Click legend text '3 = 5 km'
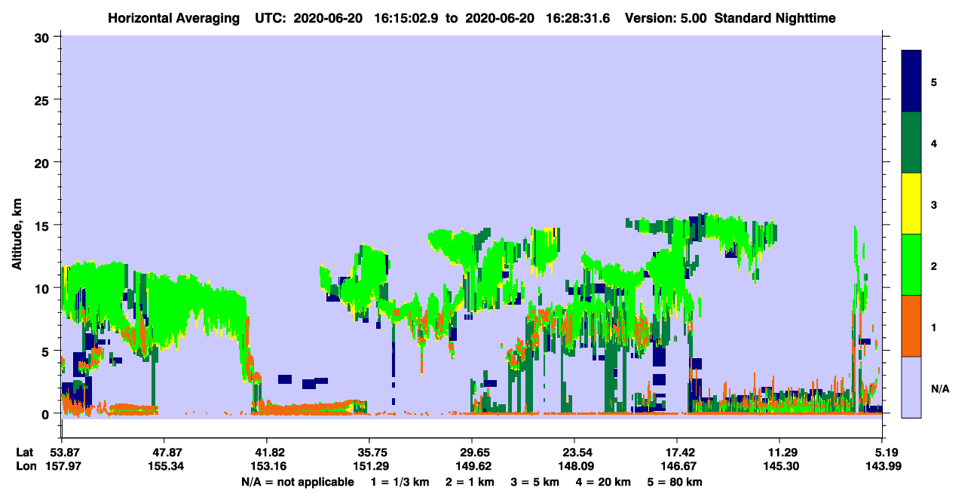This screenshot has width=980, height=503. click(x=536, y=482)
